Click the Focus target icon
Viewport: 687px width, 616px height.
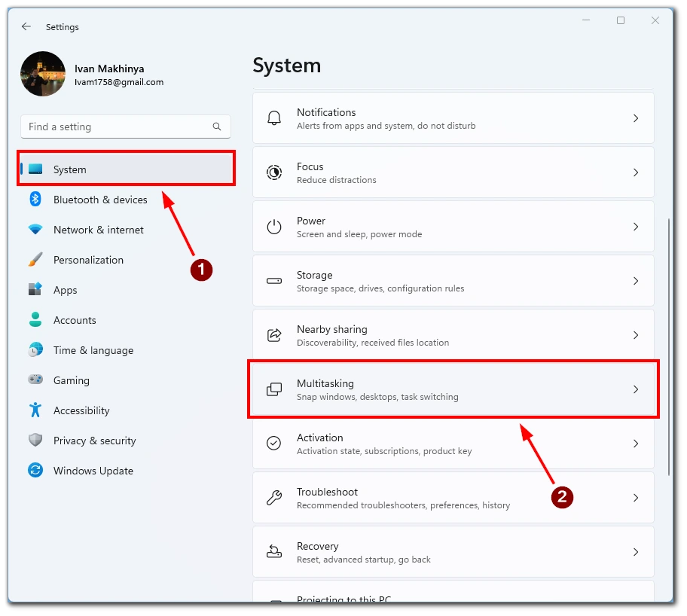coord(274,172)
